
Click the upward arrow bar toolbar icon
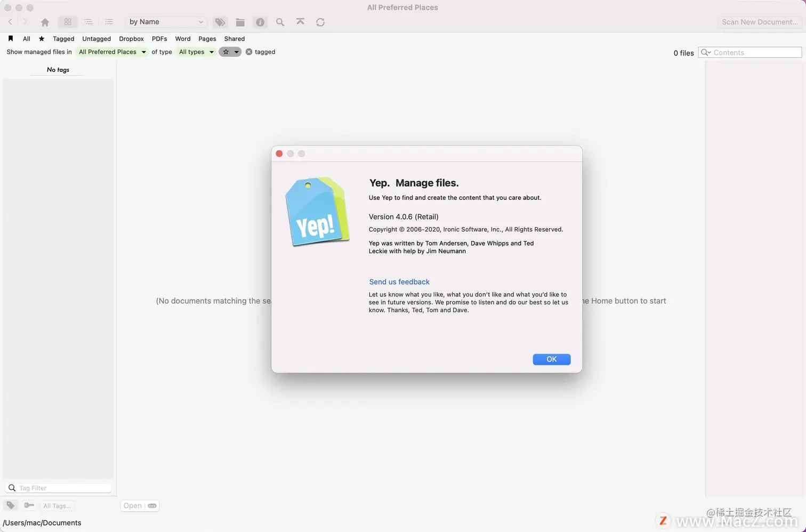click(300, 22)
